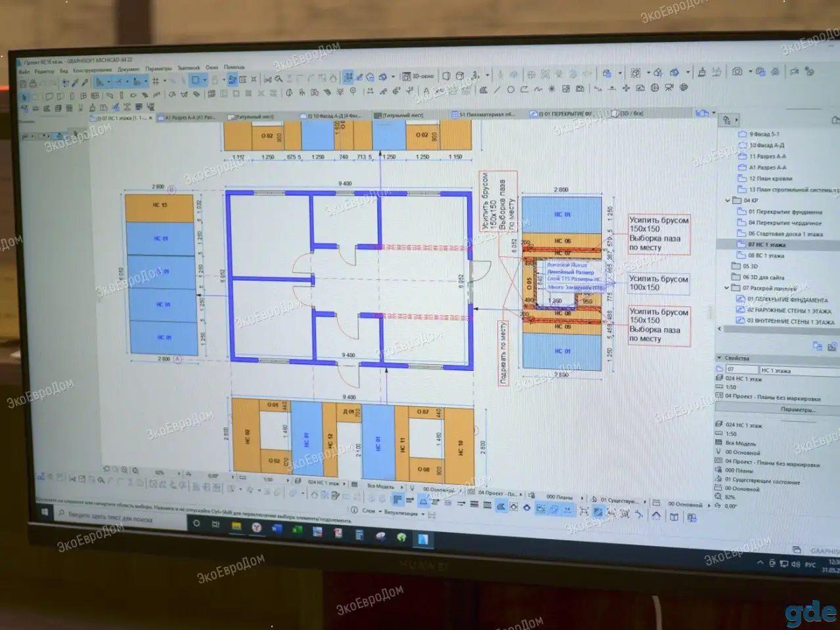Select 06 Стартовая доска 1 этажа view

[784, 234]
